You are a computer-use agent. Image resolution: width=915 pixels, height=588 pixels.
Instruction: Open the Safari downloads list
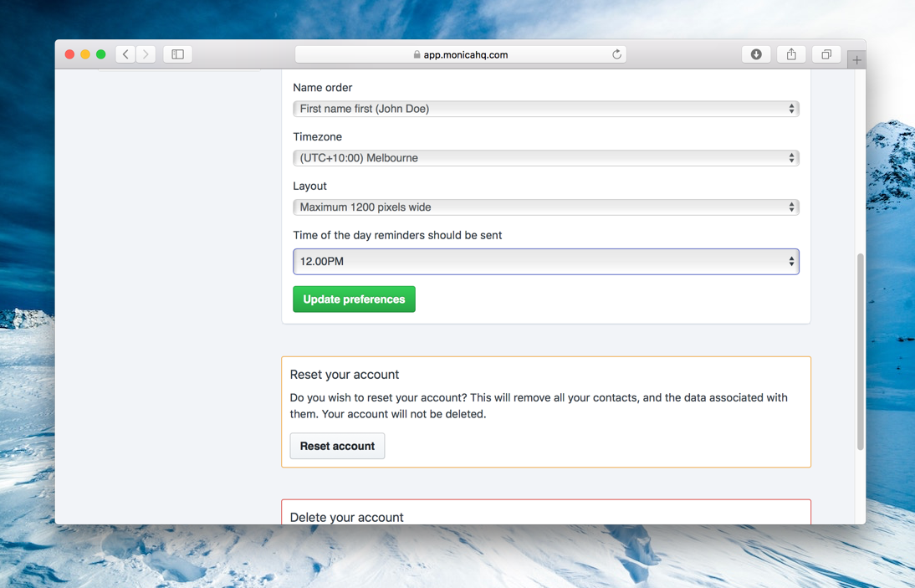pos(756,54)
